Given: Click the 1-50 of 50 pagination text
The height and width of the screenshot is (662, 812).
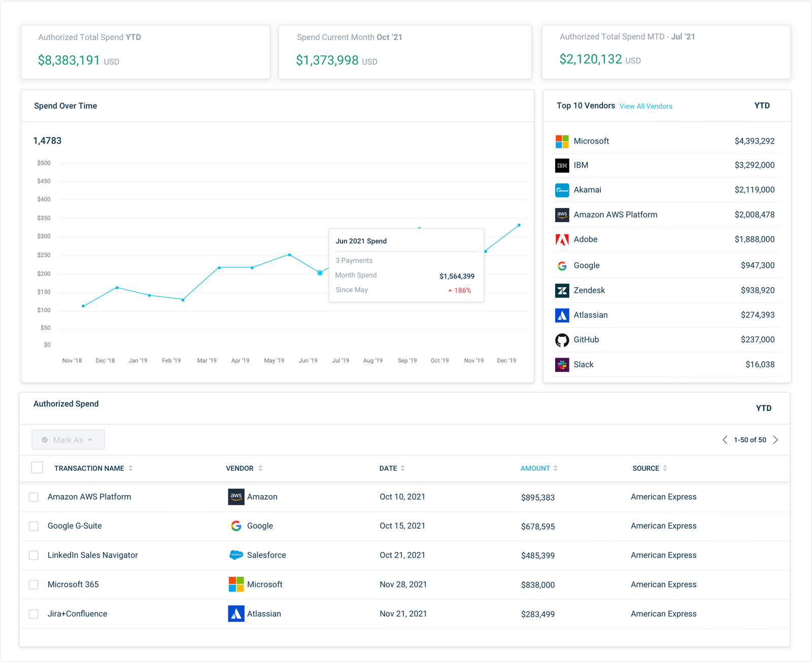Looking at the screenshot, I should [x=750, y=440].
